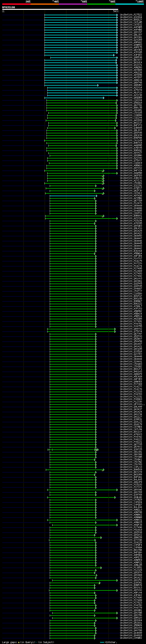Open UniRef100_C9VWR2 hit label
Screen dimensions: 146x644
[x=131, y=638]
